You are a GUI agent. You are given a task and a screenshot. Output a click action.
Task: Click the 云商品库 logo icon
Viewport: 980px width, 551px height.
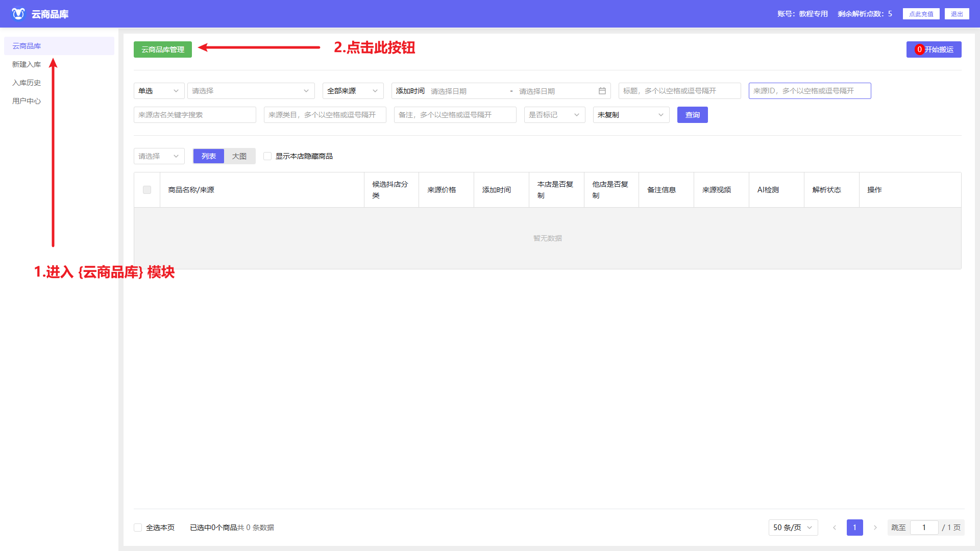(18, 14)
